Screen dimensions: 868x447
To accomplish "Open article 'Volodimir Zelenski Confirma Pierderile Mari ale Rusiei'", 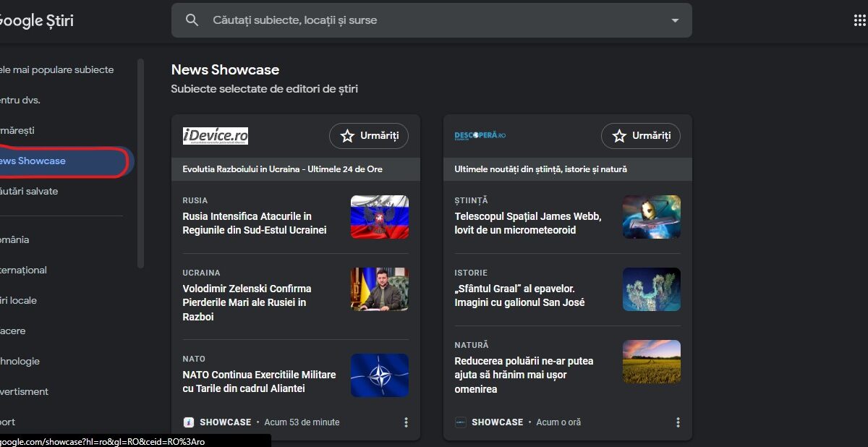I will point(247,302).
